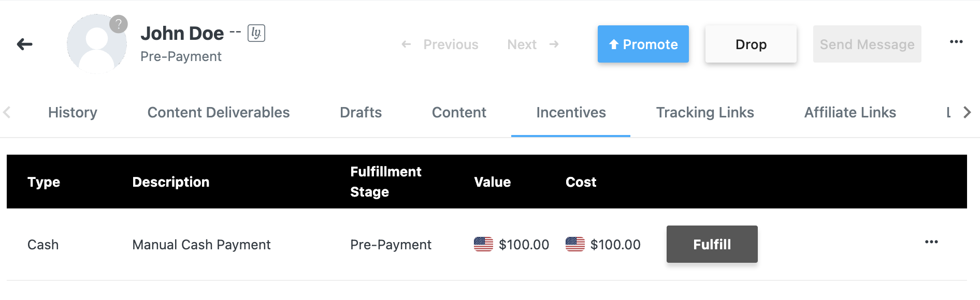The height and width of the screenshot is (300, 980).
Task: Go to the Next influencer
Action: point(532,44)
